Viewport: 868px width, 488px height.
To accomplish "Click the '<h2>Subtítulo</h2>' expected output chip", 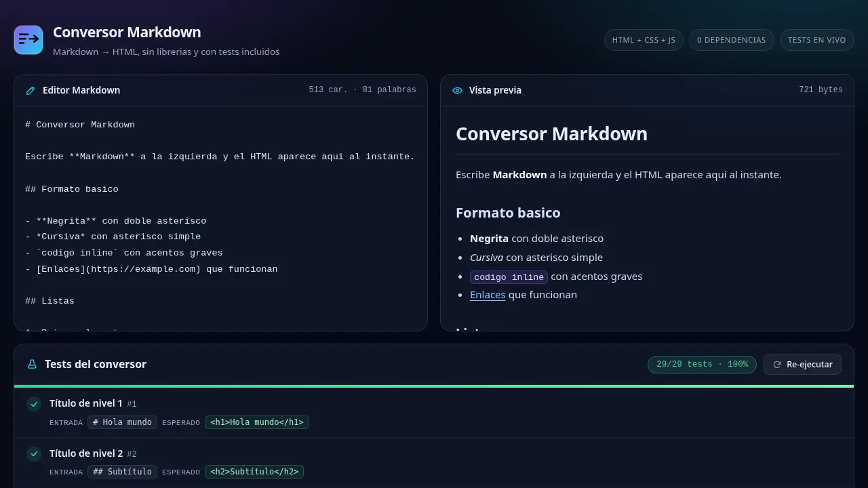I will [254, 472].
